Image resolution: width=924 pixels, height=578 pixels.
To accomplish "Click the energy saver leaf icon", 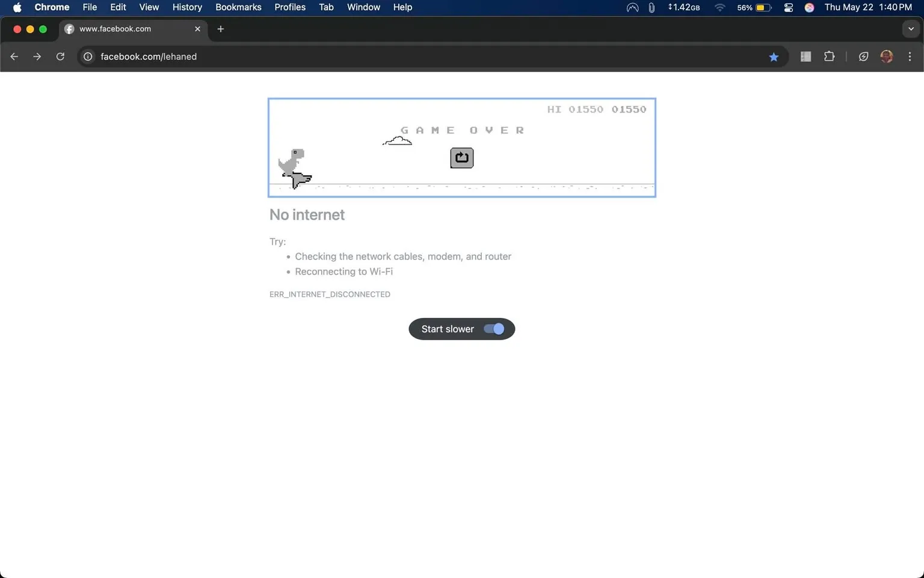I will pyautogui.click(x=863, y=57).
